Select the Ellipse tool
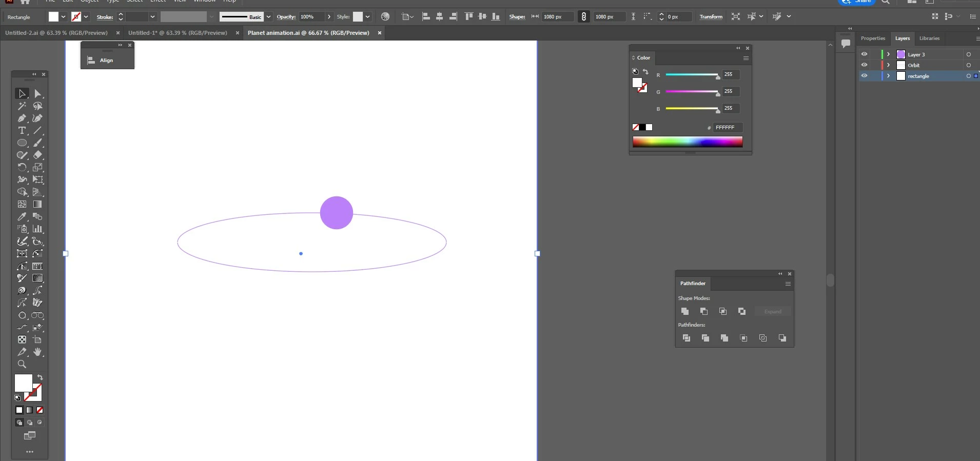The image size is (980, 461). (x=22, y=143)
